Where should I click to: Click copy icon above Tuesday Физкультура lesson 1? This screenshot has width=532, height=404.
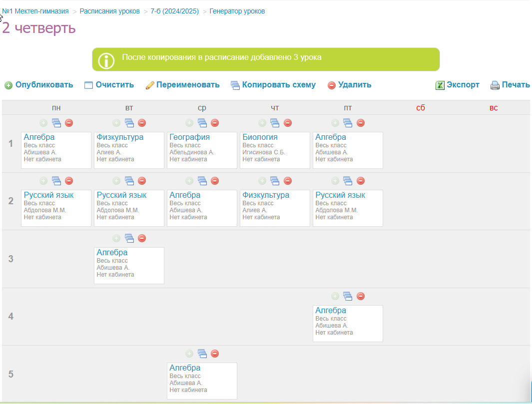point(129,123)
